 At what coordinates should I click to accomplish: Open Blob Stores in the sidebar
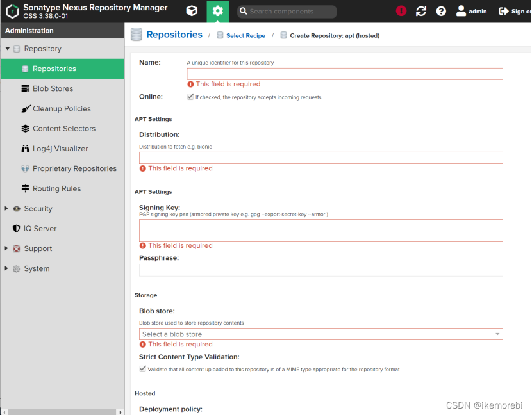62,88
